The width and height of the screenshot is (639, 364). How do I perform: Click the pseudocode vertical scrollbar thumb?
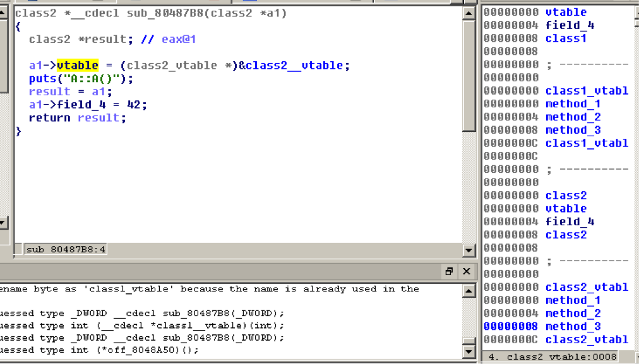469,76
